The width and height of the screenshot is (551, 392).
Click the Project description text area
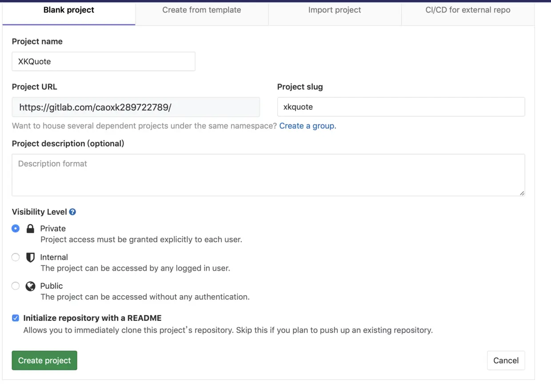pyautogui.click(x=268, y=175)
